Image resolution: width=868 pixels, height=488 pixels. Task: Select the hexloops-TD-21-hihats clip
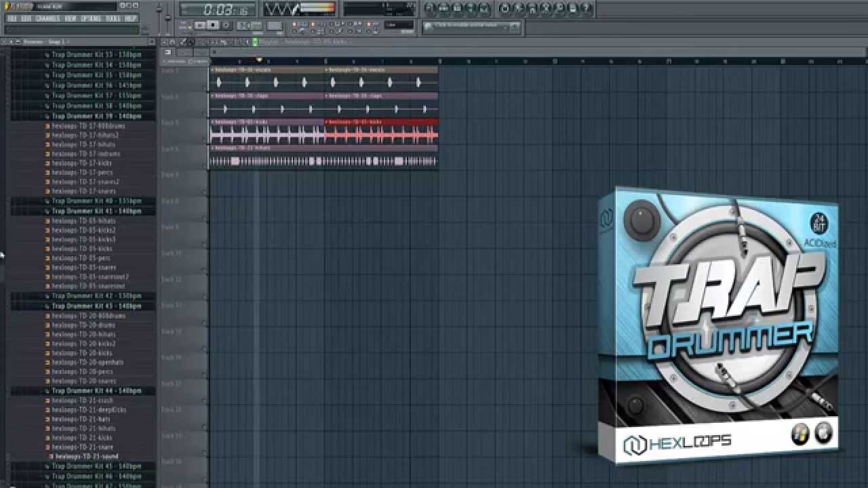coord(323,157)
